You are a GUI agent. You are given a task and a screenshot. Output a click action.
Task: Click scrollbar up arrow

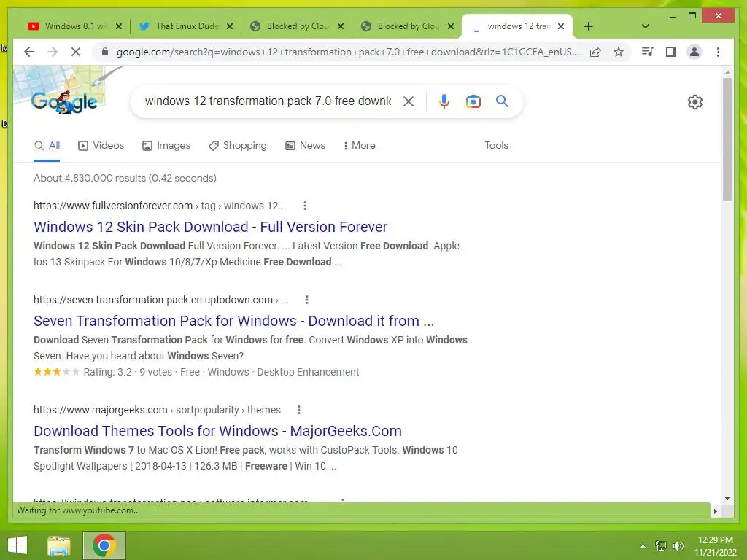click(727, 72)
